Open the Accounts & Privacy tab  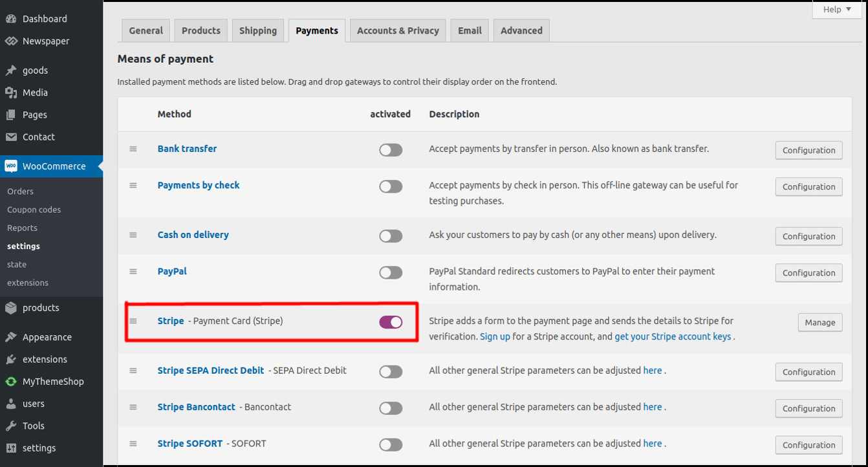click(398, 30)
